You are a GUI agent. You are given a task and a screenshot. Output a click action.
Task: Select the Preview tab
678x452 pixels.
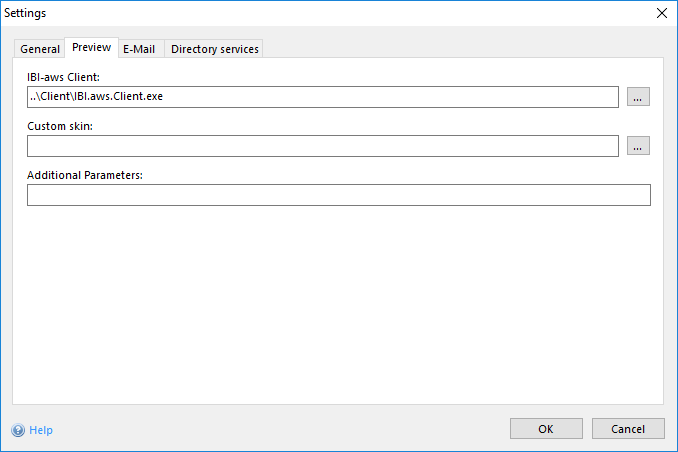(x=91, y=48)
